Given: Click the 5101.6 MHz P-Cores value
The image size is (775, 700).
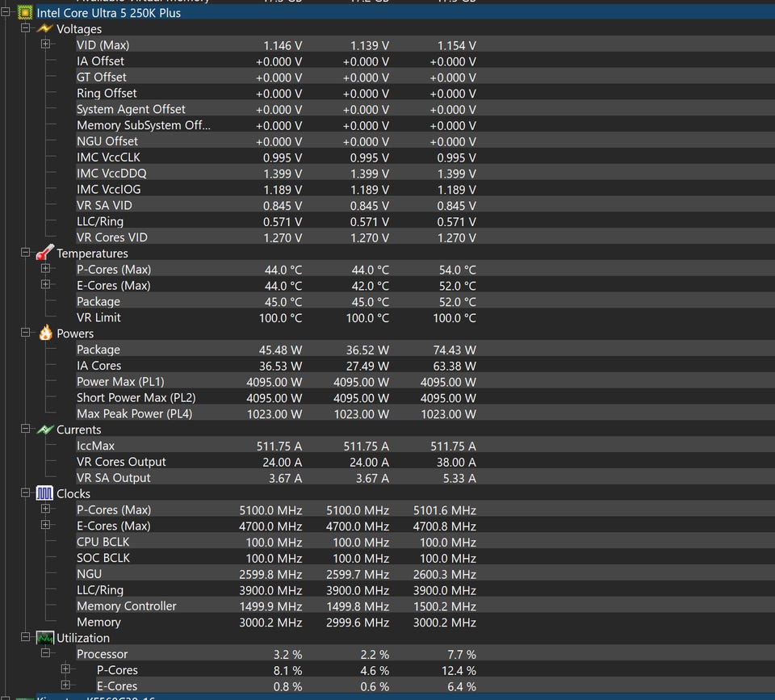Looking at the screenshot, I should (x=444, y=510).
